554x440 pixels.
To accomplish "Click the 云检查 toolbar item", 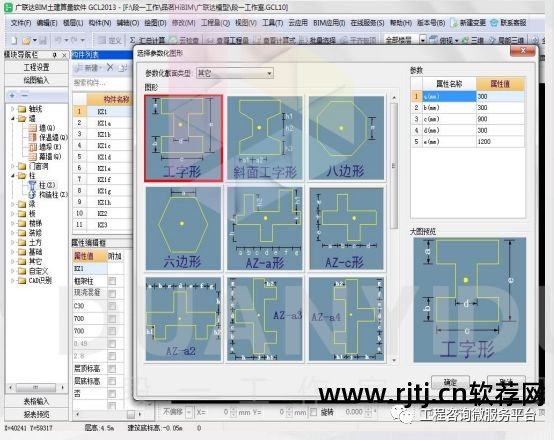I will (184, 40).
